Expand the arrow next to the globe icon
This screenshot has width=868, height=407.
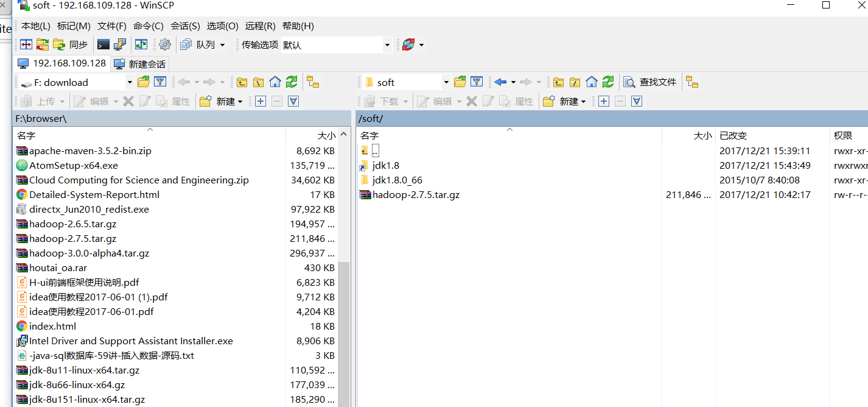tap(421, 45)
